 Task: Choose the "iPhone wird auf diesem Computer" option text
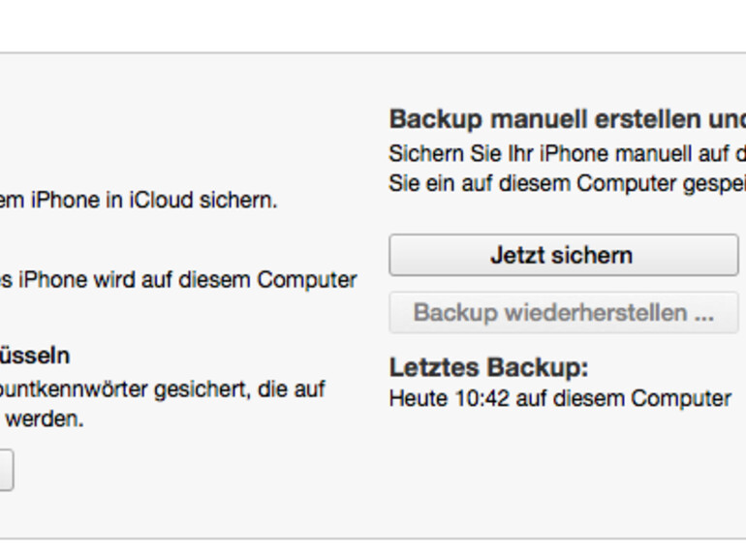(178, 280)
